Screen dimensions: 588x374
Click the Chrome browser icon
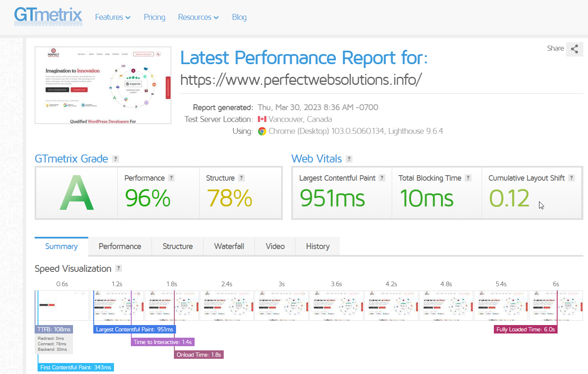(x=262, y=131)
